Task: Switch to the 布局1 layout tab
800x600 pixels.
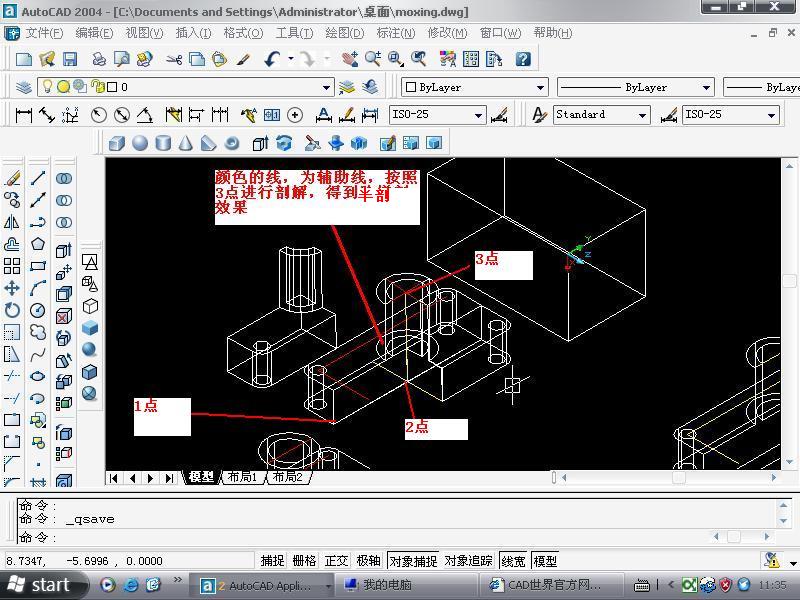Action: [x=242, y=478]
